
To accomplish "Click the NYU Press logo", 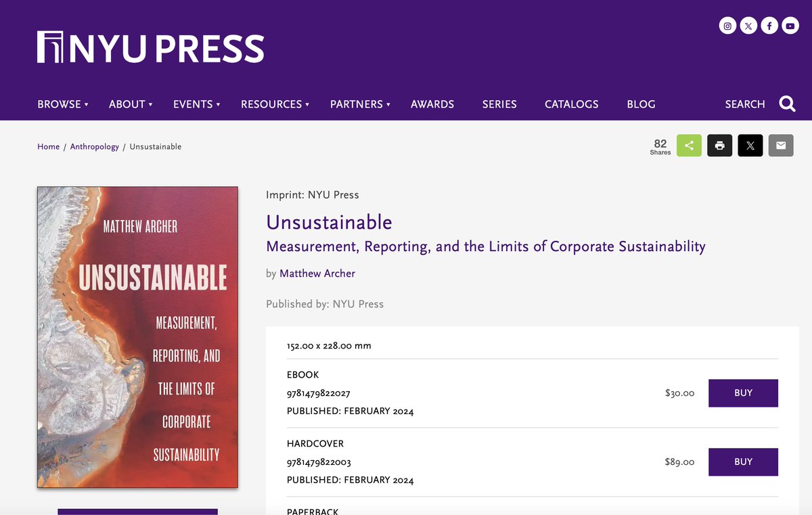I will tap(150, 47).
